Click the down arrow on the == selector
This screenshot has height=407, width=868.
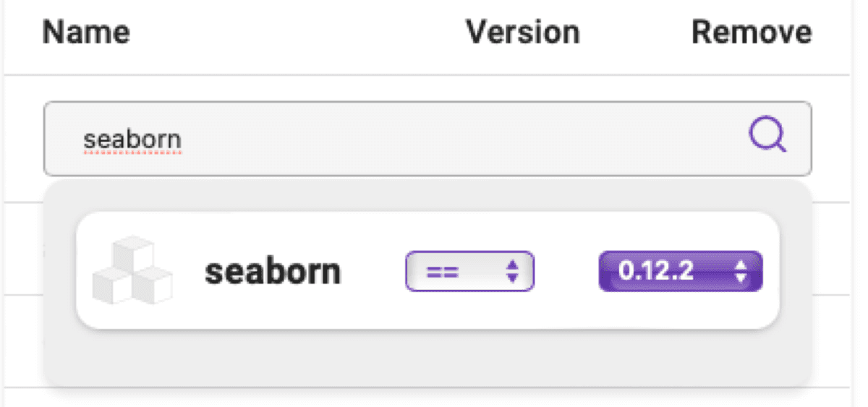[512, 277]
